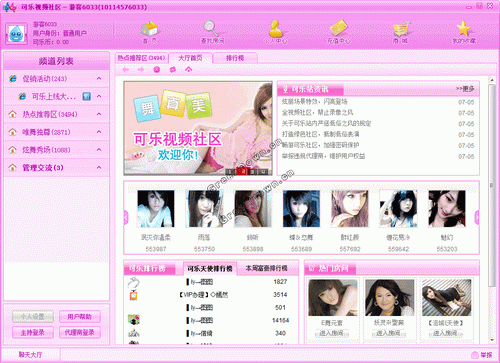Viewport: 500px width, 363px height.
Task: Click the browser home toolbar icon
Action: pos(189,70)
